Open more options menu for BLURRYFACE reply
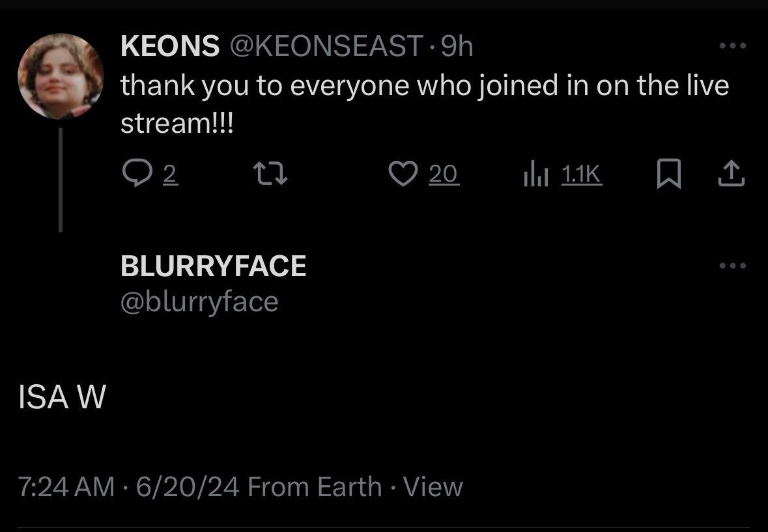768x532 pixels. pyautogui.click(x=732, y=266)
